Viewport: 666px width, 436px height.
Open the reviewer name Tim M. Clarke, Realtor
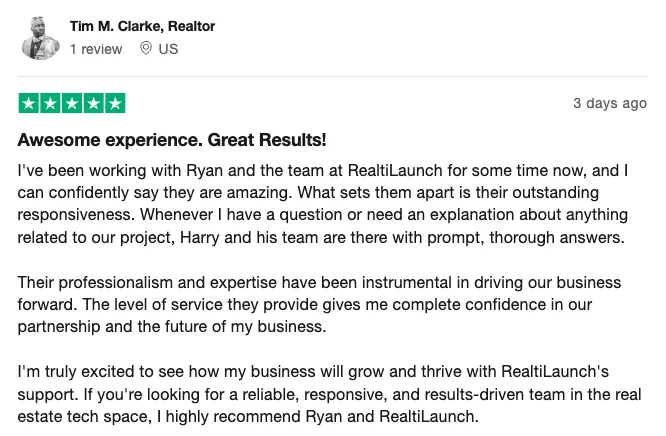click(142, 26)
